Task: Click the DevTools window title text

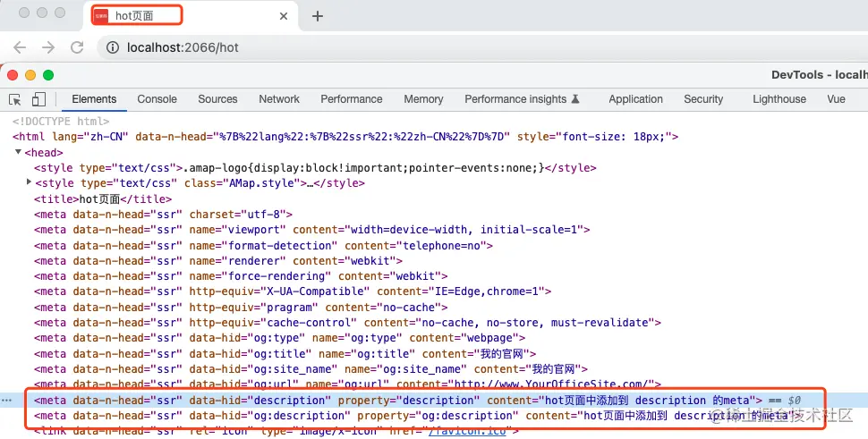Action: point(820,74)
